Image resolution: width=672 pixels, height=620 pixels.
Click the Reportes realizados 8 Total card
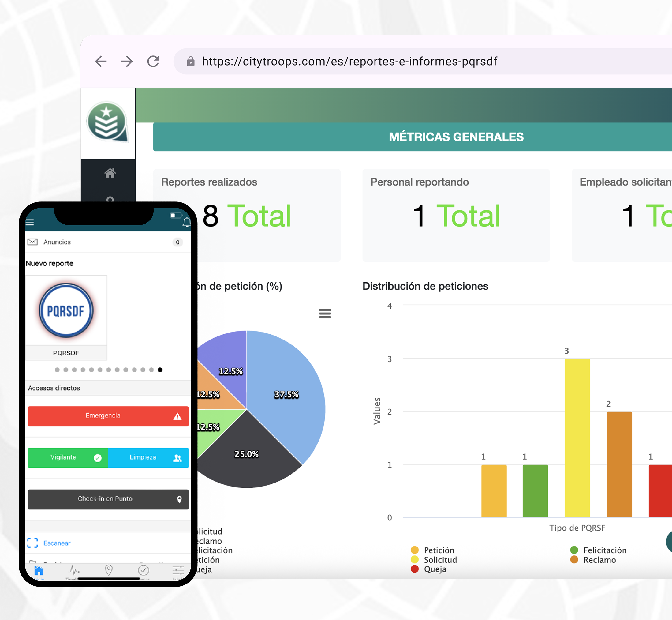247,215
